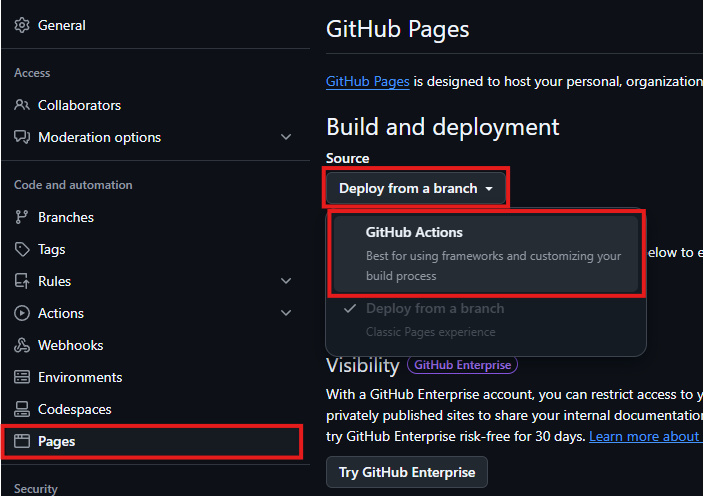Click 'Code and automation' section label

pyautogui.click(x=73, y=185)
